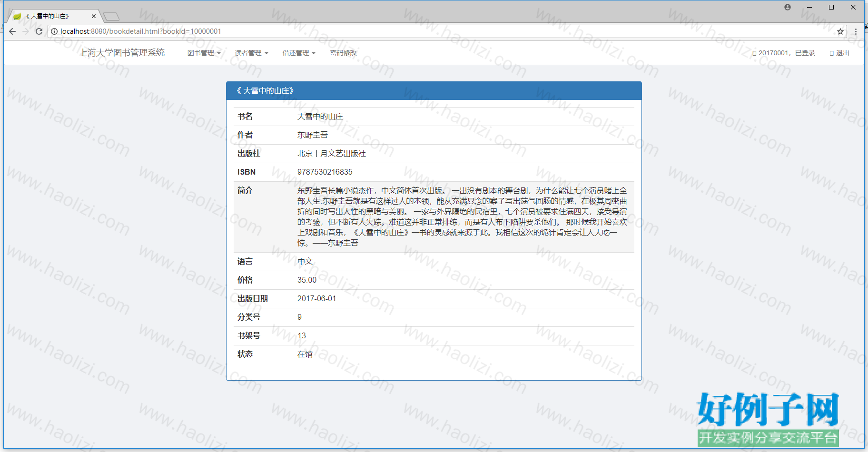Select the author value 东野圭吾
This screenshot has width=868, height=452.
click(313, 135)
